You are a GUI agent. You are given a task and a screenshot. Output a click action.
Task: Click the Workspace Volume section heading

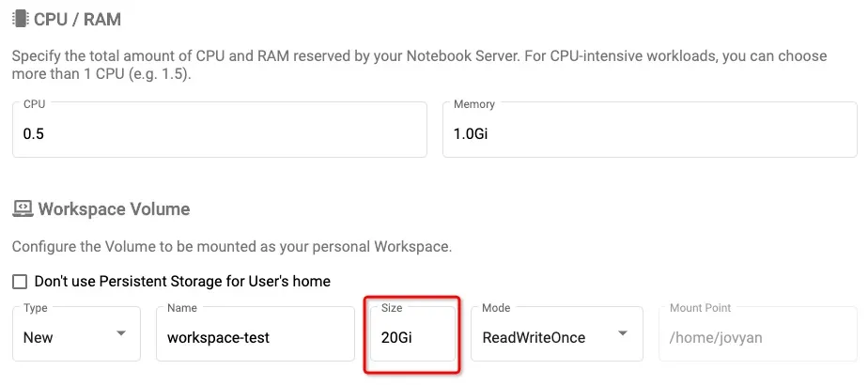pos(114,209)
